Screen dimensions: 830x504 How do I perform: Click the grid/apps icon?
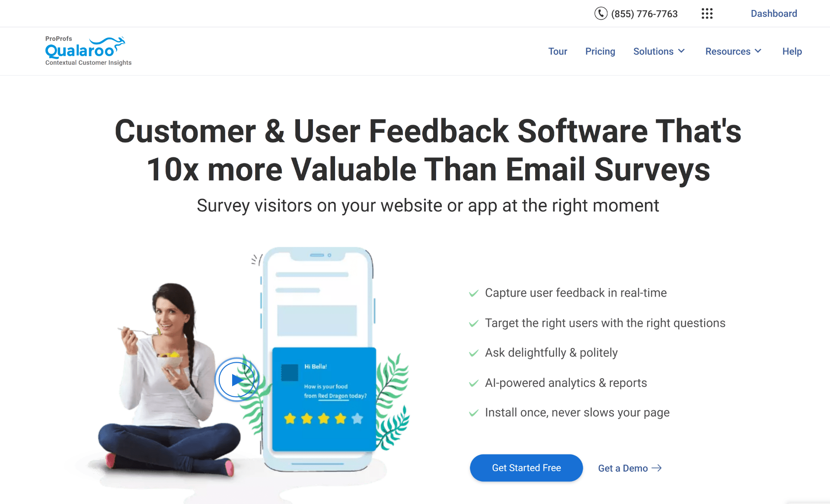[x=707, y=13]
